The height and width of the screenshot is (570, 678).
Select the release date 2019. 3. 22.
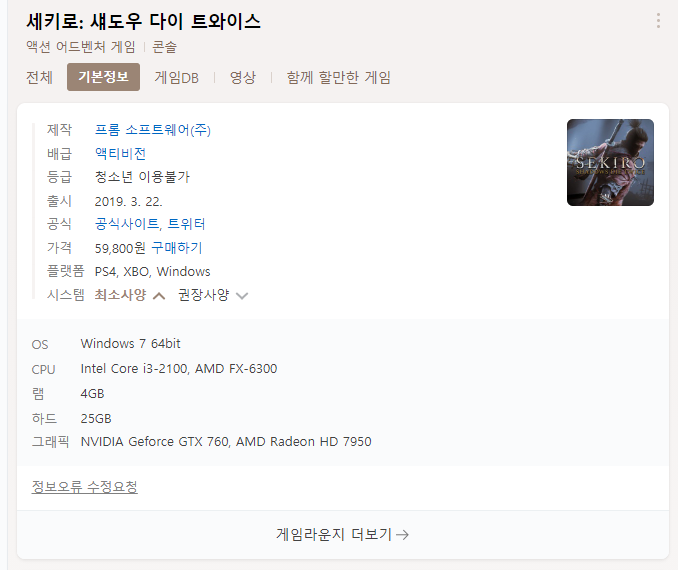(x=128, y=202)
